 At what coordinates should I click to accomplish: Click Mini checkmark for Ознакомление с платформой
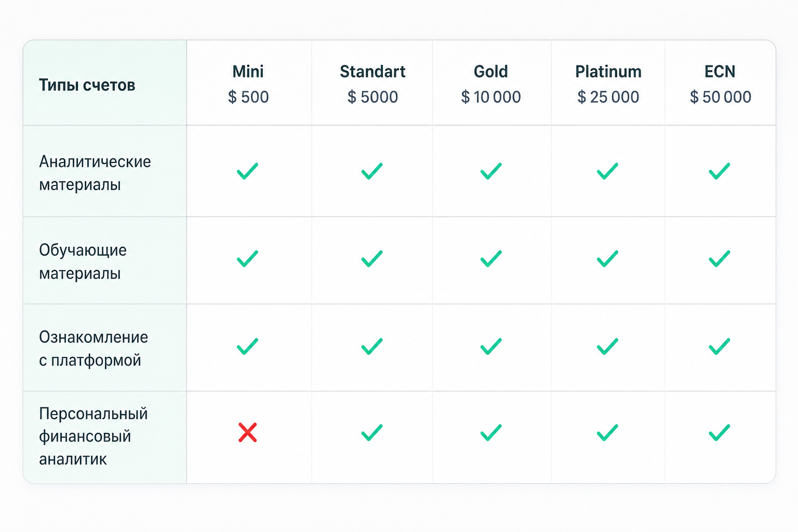click(248, 346)
